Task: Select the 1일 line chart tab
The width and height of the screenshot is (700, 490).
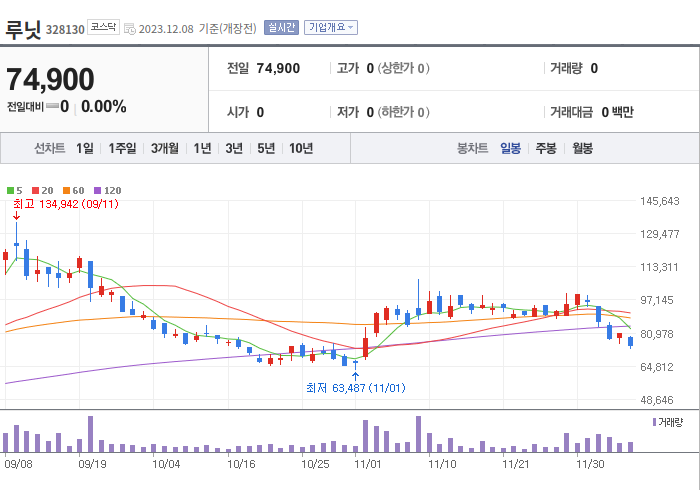Action: click(x=85, y=148)
